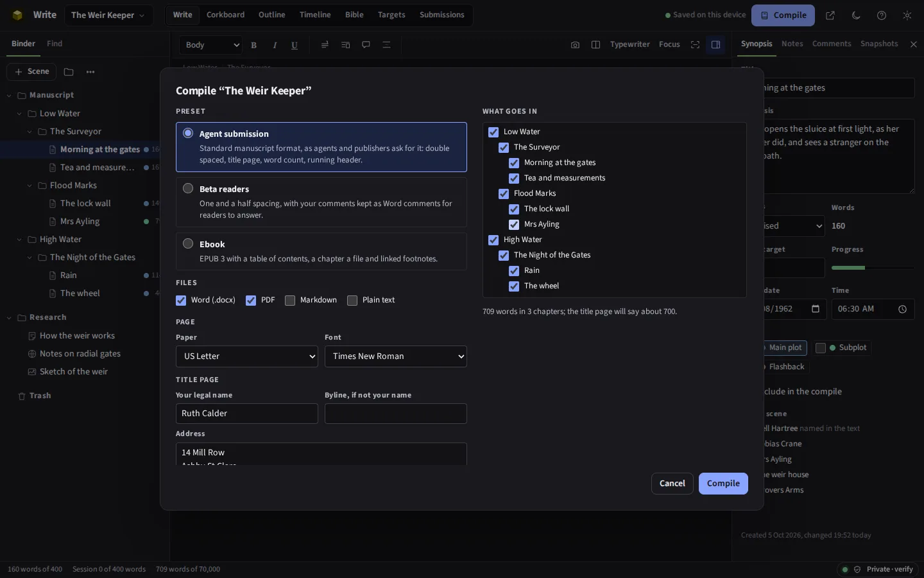Image resolution: width=924 pixels, height=578 pixels.
Task: Click the Your legal name field
Action: click(247, 414)
